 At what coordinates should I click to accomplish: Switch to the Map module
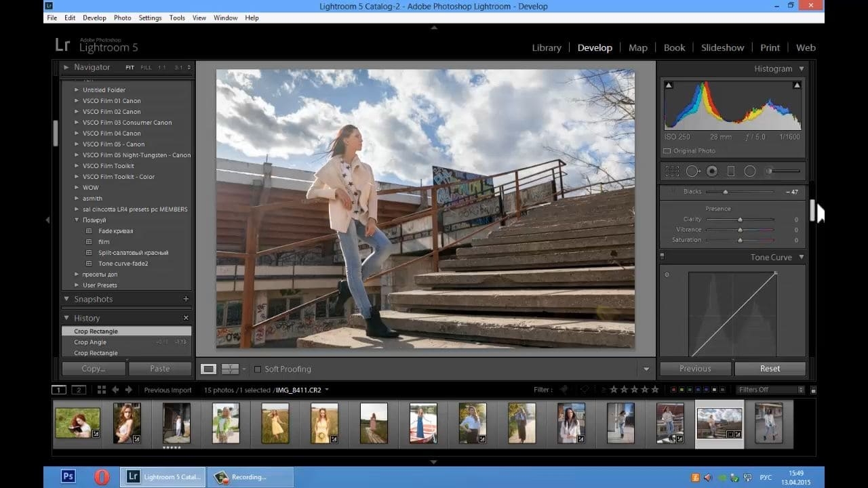[x=638, y=47]
